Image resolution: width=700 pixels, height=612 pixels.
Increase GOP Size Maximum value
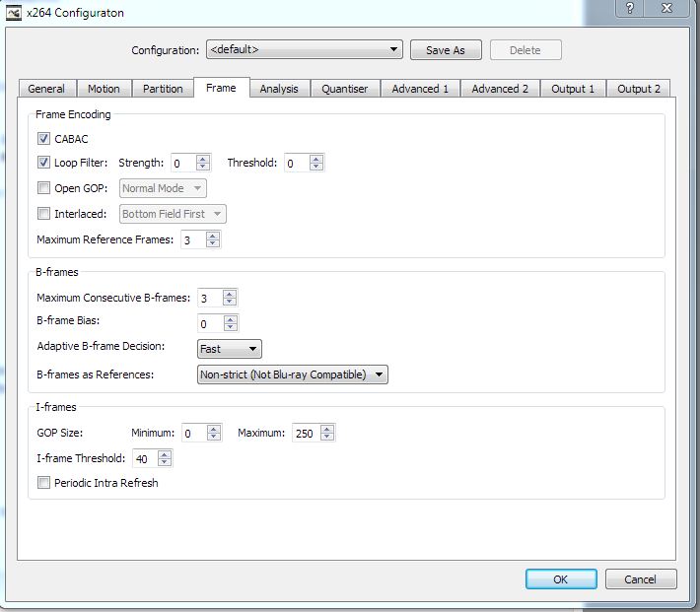point(327,429)
